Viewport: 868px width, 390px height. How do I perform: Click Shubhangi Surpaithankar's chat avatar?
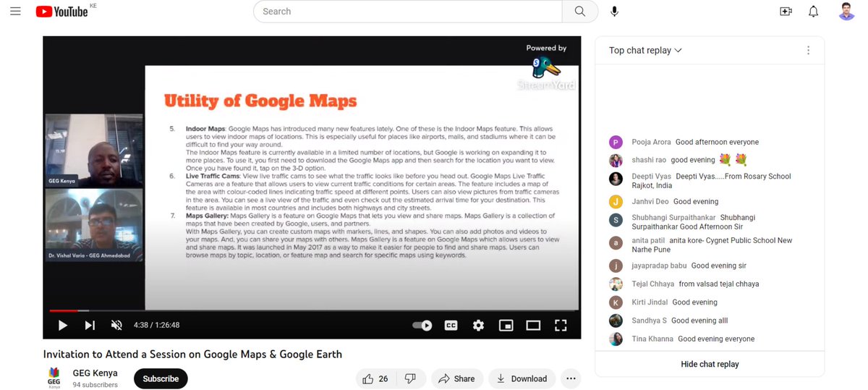[616, 220]
